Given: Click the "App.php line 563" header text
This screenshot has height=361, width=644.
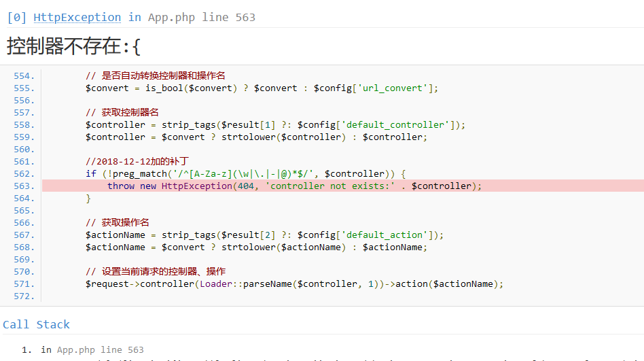Looking at the screenshot, I should [x=201, y=18].
